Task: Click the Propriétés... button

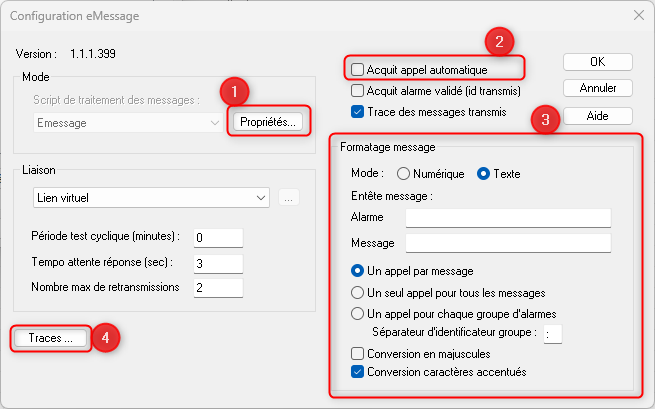Action: pyautogui.click(x=268, y=122)
